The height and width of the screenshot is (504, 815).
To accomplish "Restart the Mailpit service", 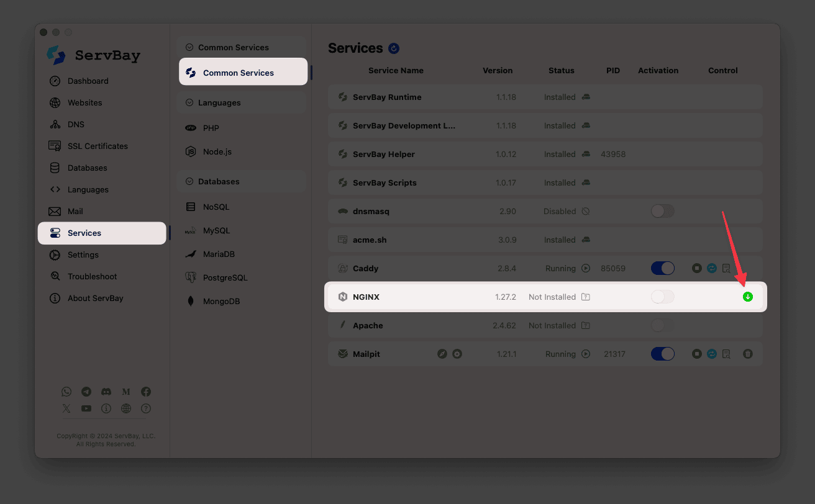I will pyautogui.click(x=712, y=354).
